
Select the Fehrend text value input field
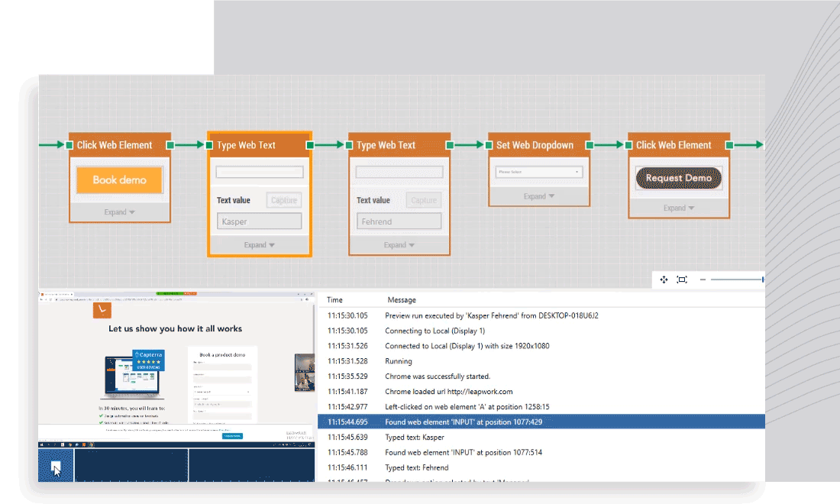pyautogui.click(x=399, y=221)
